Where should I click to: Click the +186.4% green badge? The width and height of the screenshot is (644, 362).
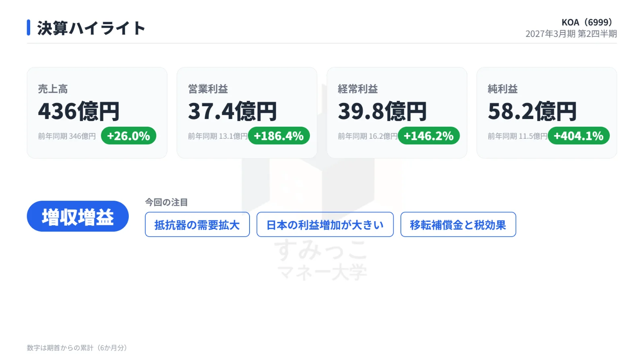click(279, 136)
